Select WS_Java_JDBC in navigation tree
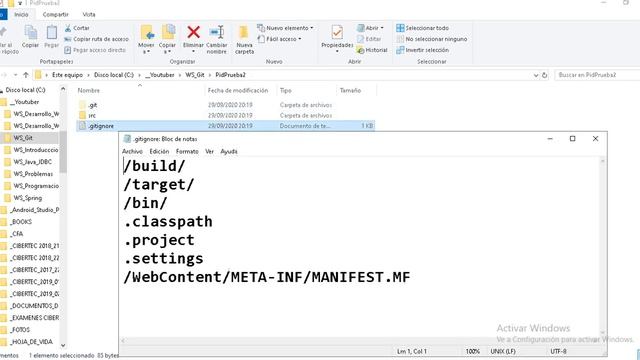This screenshot has width=640, height=360. point(32,162)
